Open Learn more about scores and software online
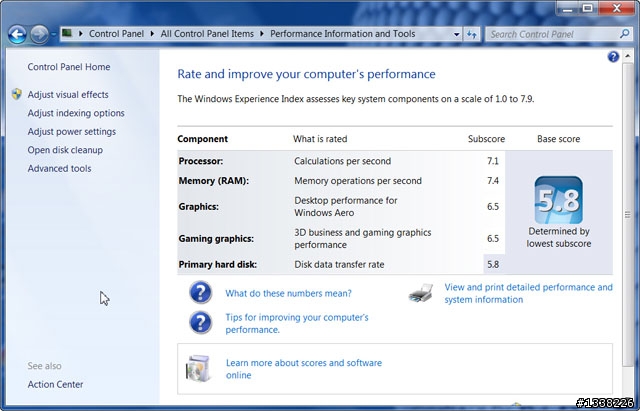640x411 pixels. coord(304,369)
